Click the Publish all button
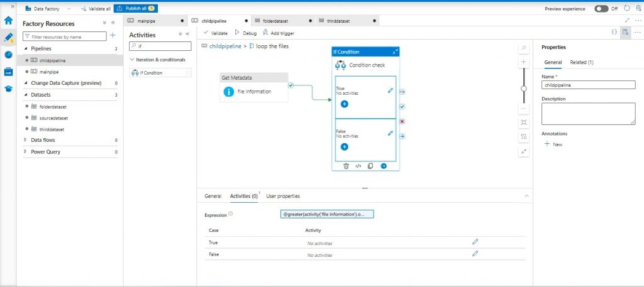The width and height of the screenshot is (644, 287). (x=136, y=9)
